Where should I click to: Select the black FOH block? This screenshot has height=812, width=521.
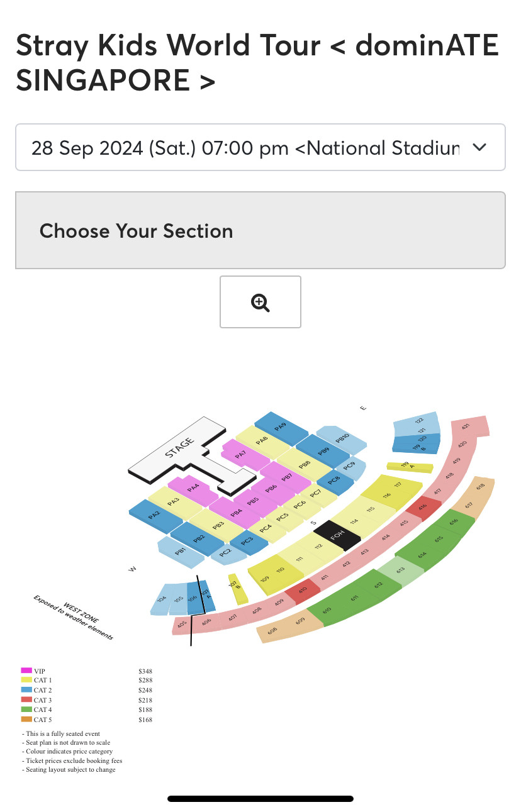[x=337, y=537]
